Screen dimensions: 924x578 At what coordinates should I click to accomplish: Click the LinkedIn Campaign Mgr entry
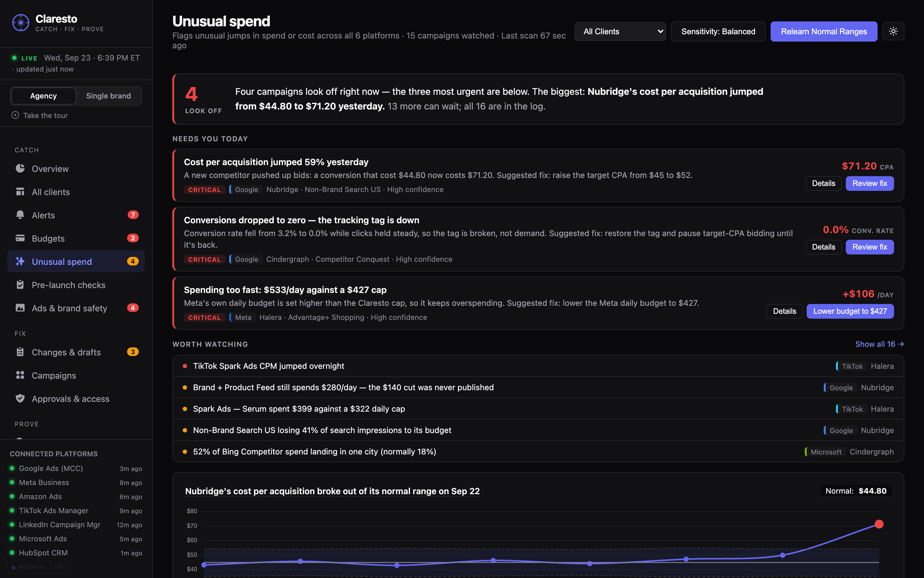76,525
